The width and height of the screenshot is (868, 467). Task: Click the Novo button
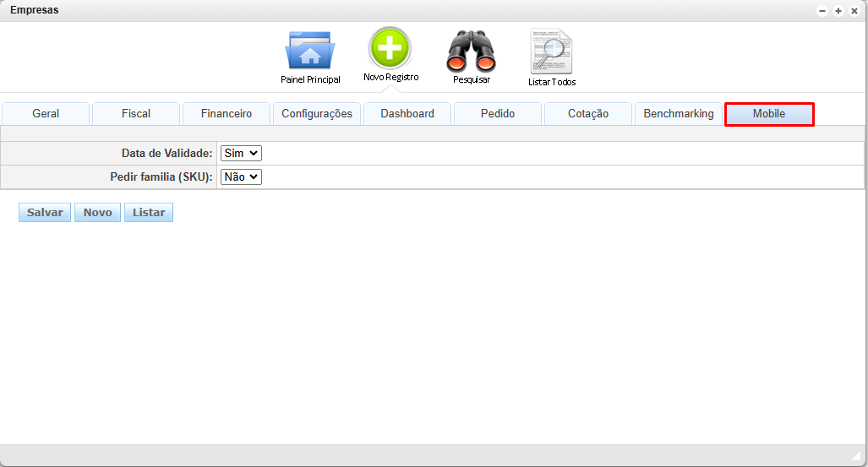[98, 213]
